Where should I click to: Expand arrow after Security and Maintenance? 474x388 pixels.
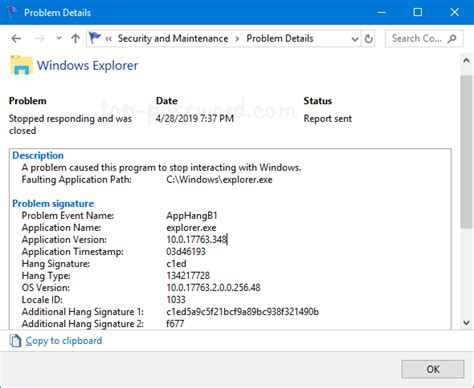(x=237, y=39)
